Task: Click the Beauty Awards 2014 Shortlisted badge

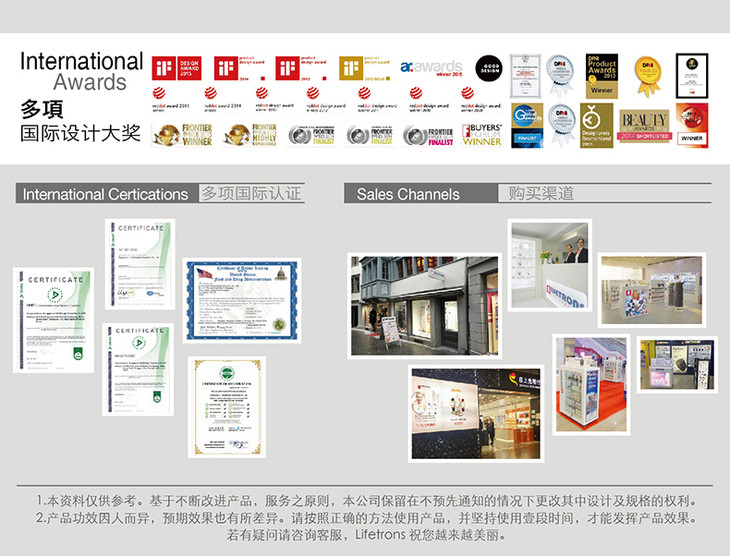Action: (x=644, y=126)
